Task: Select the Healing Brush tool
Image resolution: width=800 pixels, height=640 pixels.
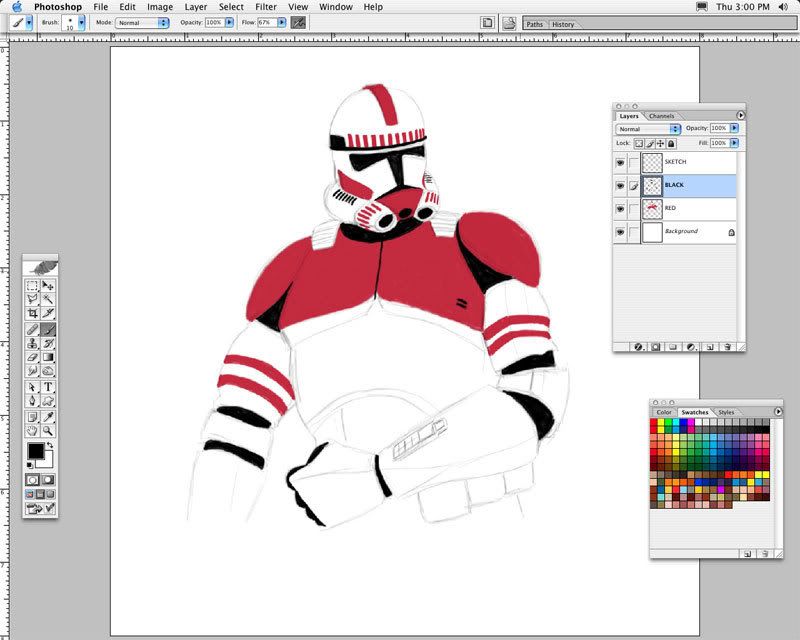Action: (x=32, y=330)
